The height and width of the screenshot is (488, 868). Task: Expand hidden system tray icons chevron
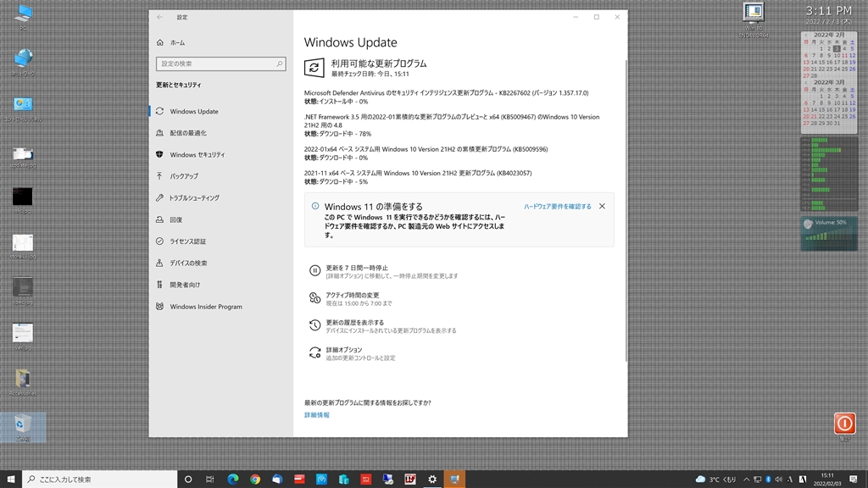coord(746,480)
